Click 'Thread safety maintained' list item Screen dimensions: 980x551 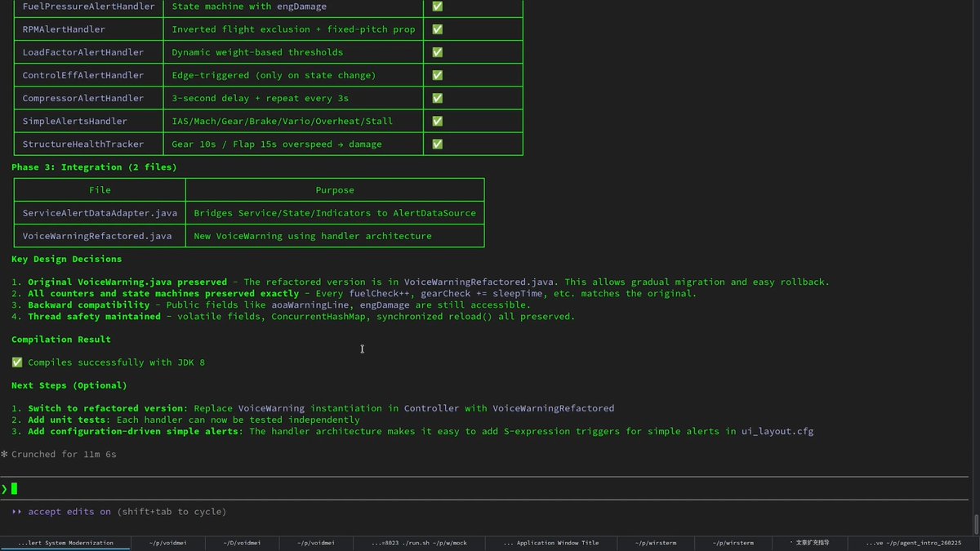pyautogui.click(x=94, y=316)
